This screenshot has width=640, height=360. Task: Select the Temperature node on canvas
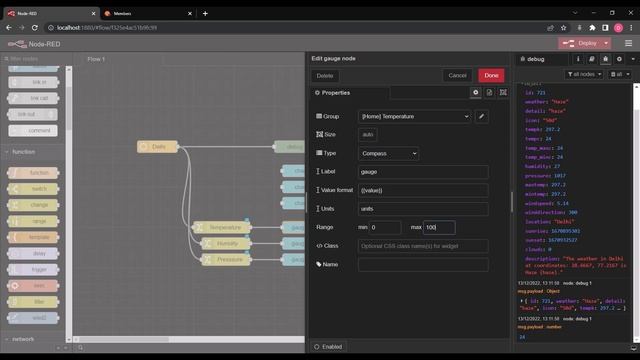coord(222,227)
